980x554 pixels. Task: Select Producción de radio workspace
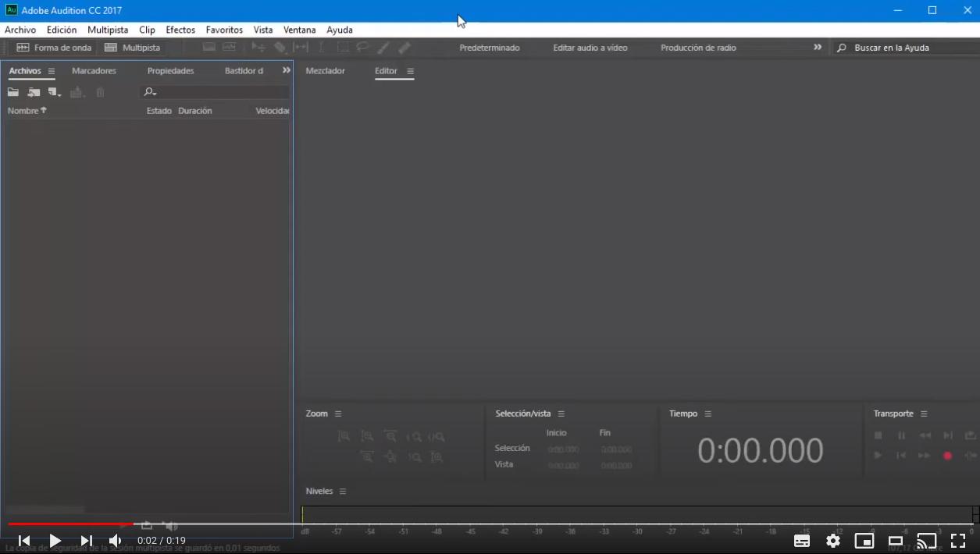tap(698, 48)
